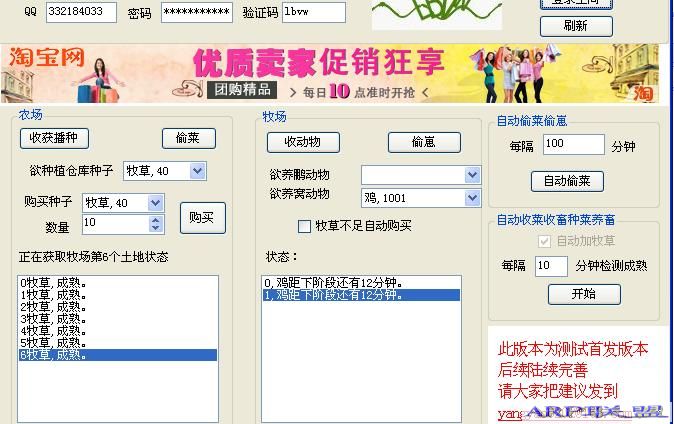Click the 偷崽 button in ranch panel
The width and height of the screenshot is (674, 424).
(424, 142)
